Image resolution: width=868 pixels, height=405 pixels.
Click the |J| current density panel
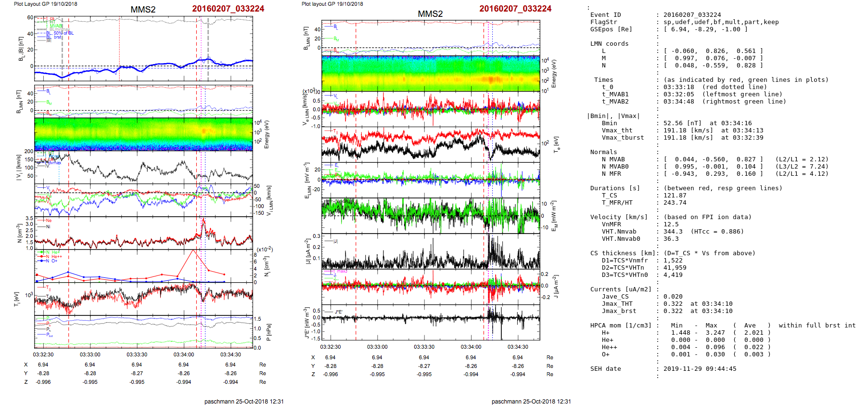click(430, 251)
